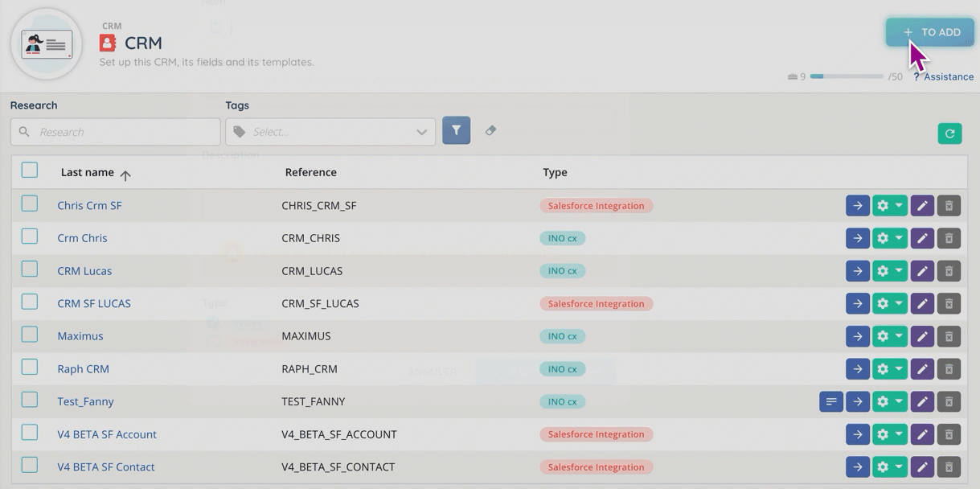
Task: Click the notes icon on Test_Fanny row
Action: 831,401
